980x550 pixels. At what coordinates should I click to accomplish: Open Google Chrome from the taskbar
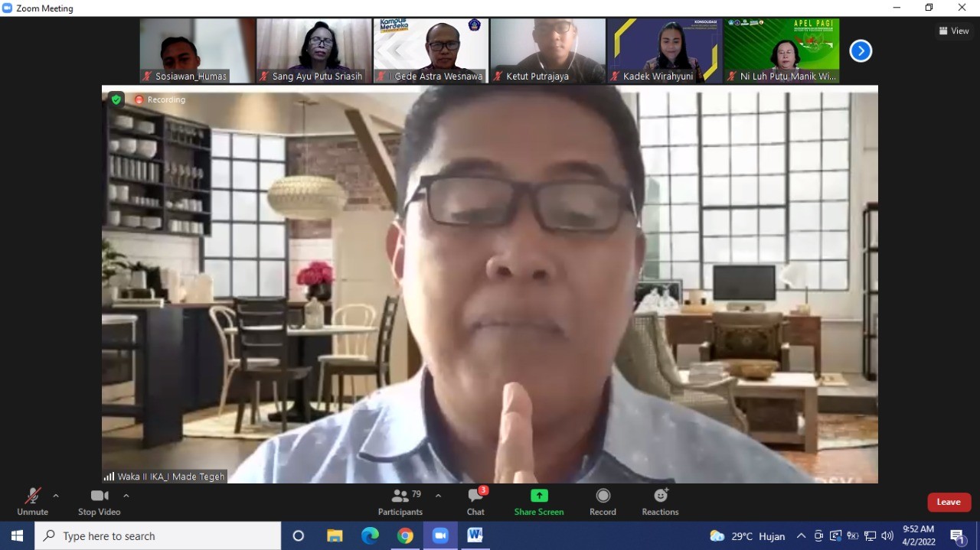point(405,535)
